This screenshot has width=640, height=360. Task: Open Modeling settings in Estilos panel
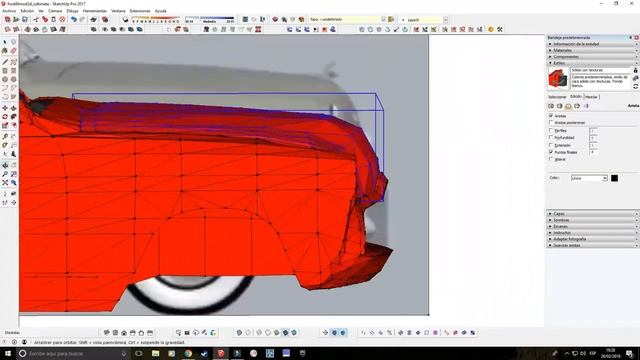[x=586, y=106]
